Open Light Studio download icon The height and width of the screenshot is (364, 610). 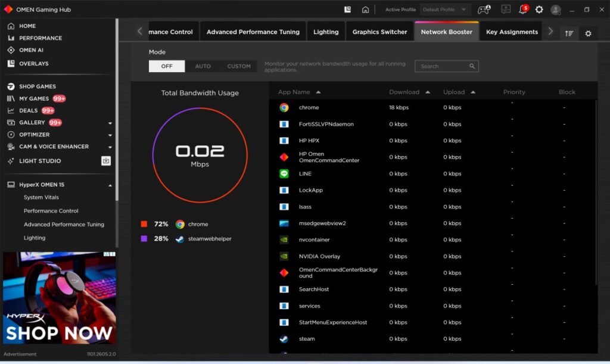click(106, 161)
